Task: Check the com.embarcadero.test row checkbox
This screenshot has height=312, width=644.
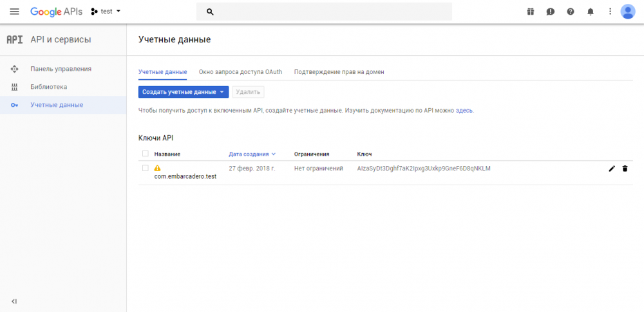Action: point(145,168)
